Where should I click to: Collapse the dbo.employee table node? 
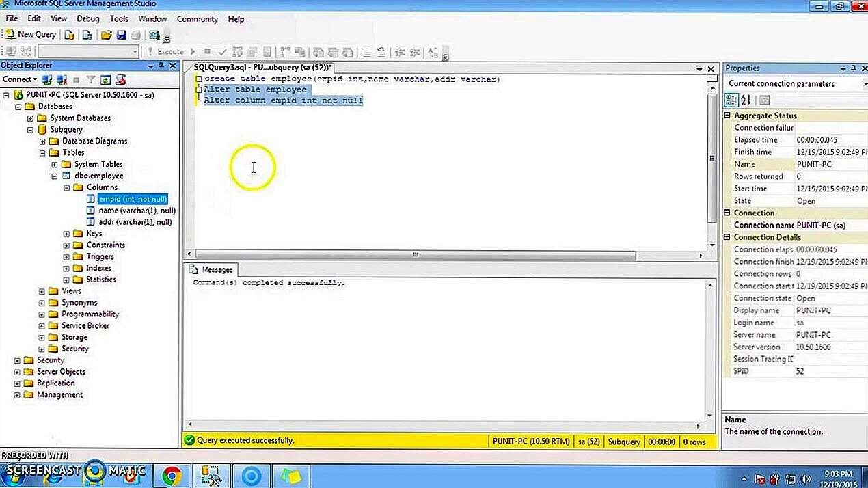click(55, 176)
